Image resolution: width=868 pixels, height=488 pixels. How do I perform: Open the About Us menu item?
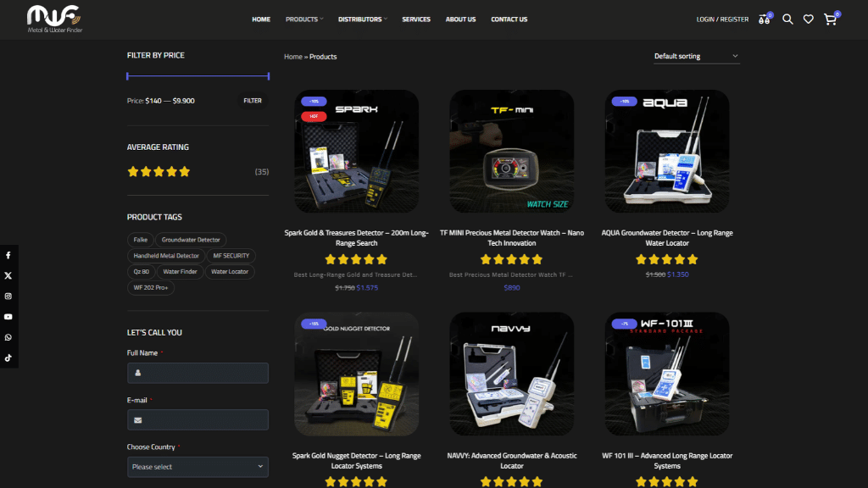tap(460, 19)
